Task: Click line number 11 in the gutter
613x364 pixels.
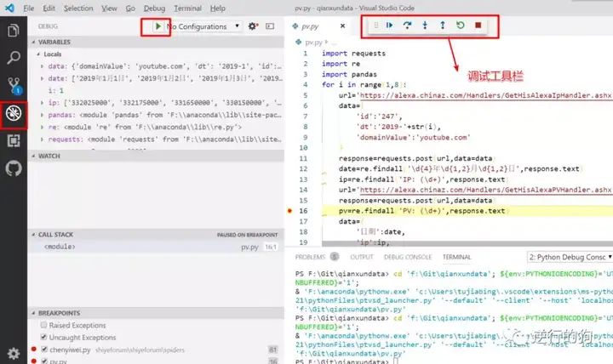Action: [303, 158]
